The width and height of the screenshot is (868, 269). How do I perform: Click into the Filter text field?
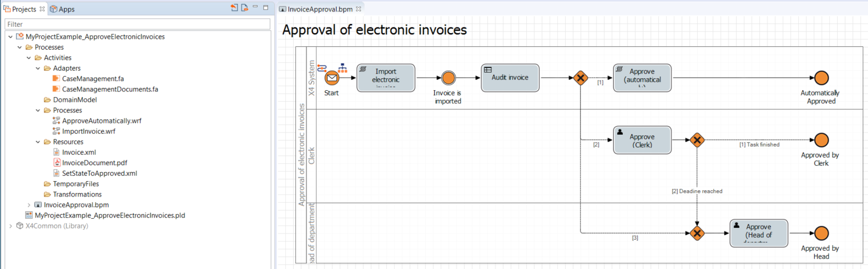tap(137, 25)
